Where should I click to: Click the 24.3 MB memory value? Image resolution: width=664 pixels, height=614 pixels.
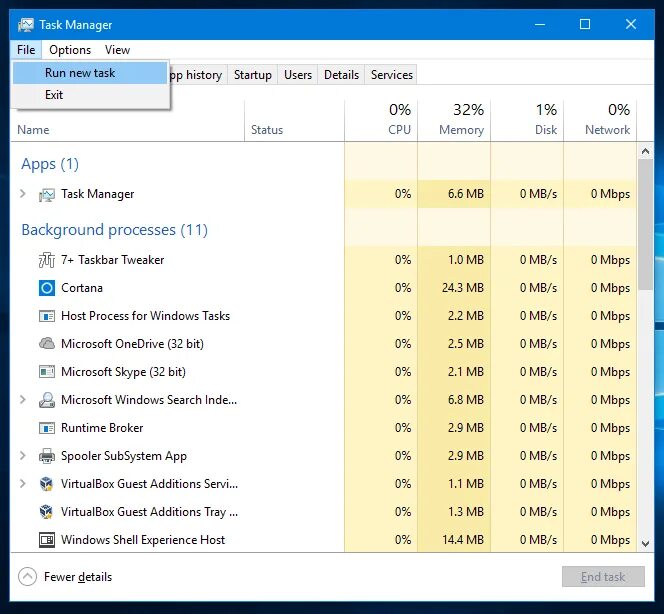coord(462,288)
